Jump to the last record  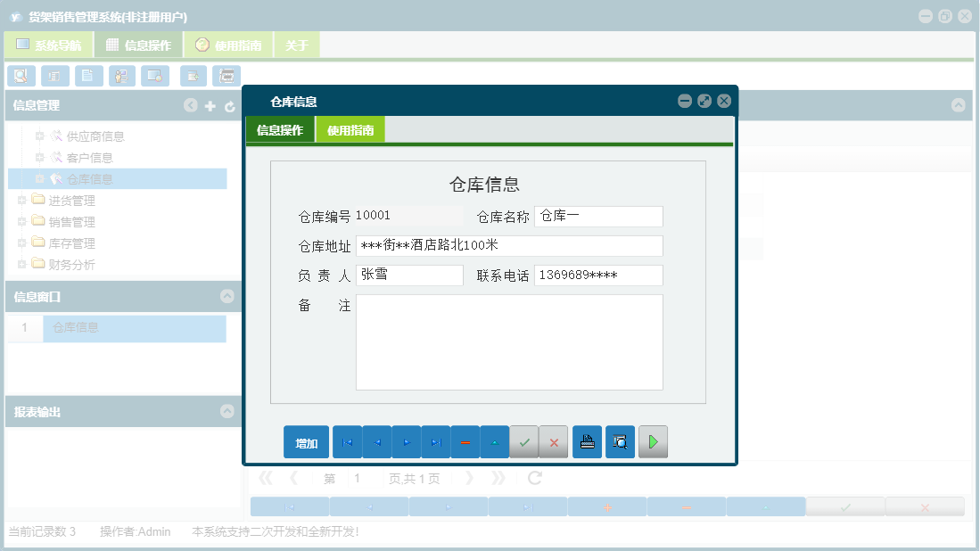(435, 441)
